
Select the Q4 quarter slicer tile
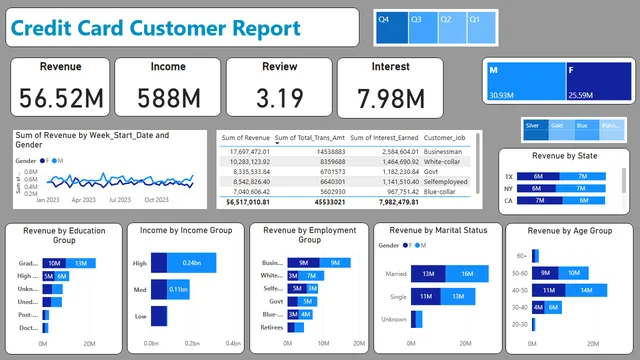click(x=392, y=27)
